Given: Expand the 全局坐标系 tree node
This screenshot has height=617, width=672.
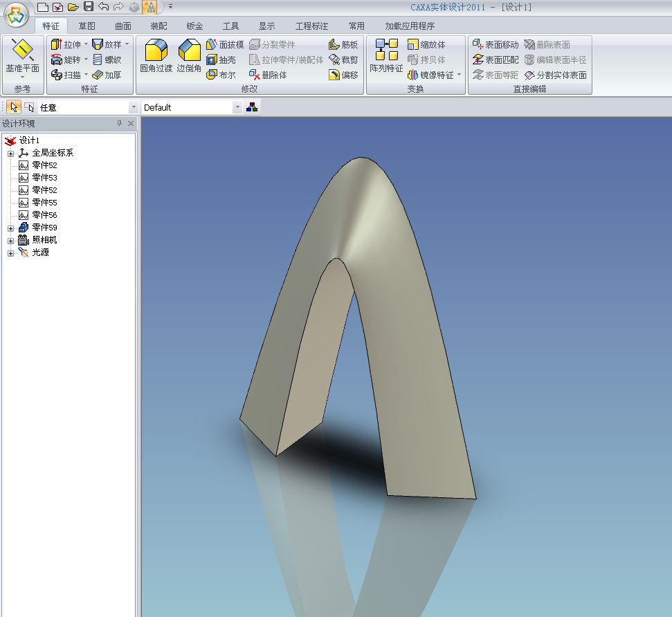Looking at the screenshot, I should 10,153.
